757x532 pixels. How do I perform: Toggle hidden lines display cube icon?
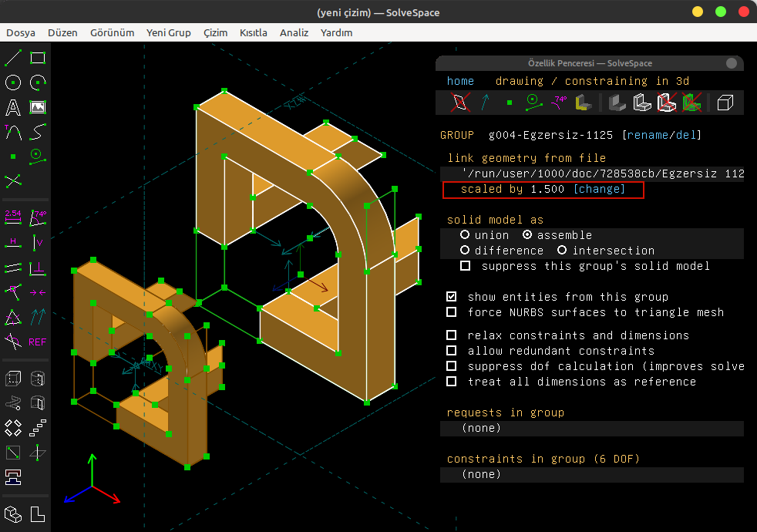[725, 103]
